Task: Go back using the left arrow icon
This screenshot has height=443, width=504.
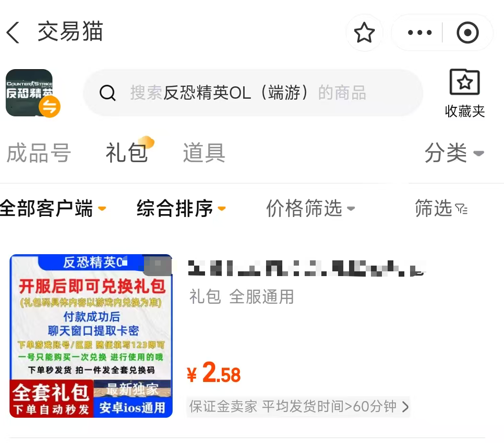Action: pyautogui.click(x=13, y=32)
